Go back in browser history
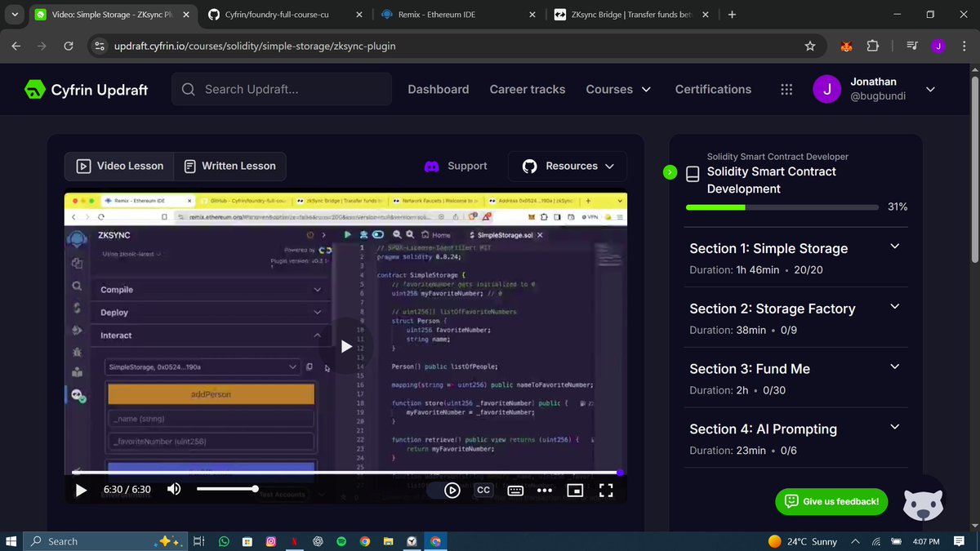 pyautogui.click(x=16, y=47)
